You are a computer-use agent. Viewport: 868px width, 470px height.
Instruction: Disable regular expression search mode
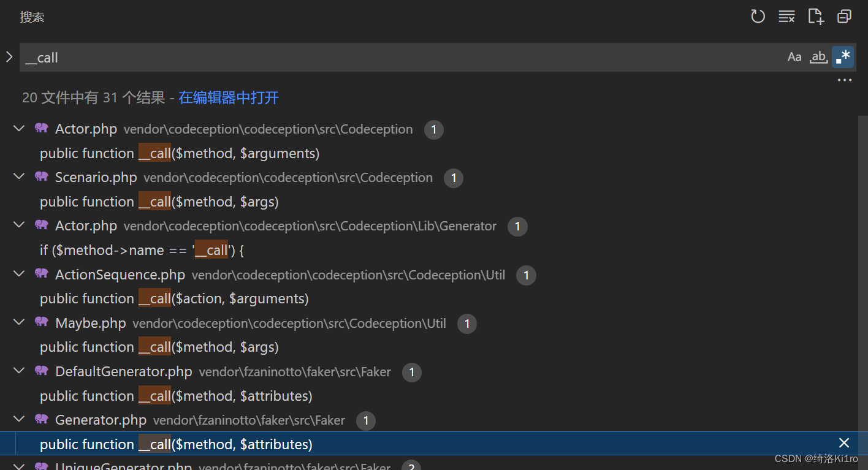(x=843, y=57)
